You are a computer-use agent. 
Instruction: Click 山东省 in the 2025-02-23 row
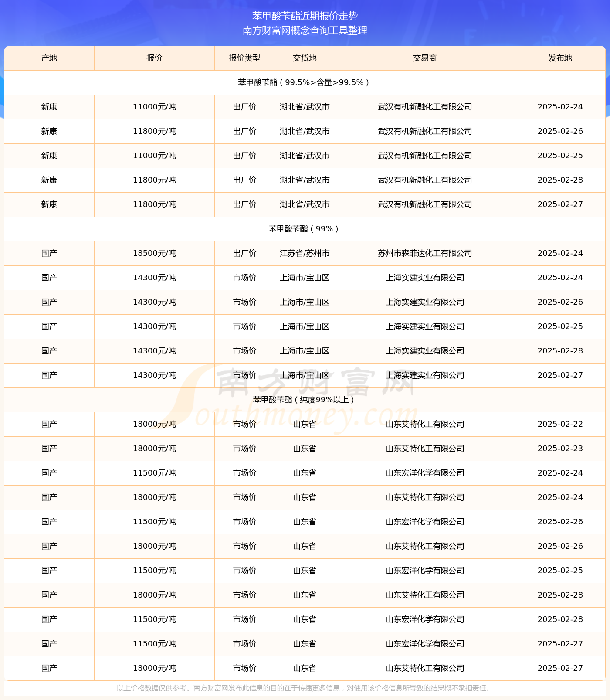305,449
